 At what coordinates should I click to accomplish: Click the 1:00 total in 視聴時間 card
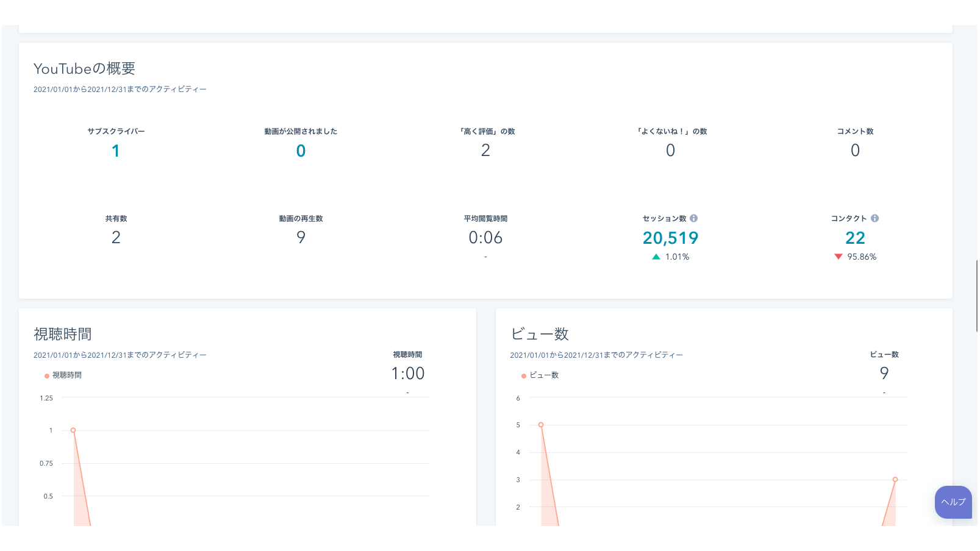(407, 374)
